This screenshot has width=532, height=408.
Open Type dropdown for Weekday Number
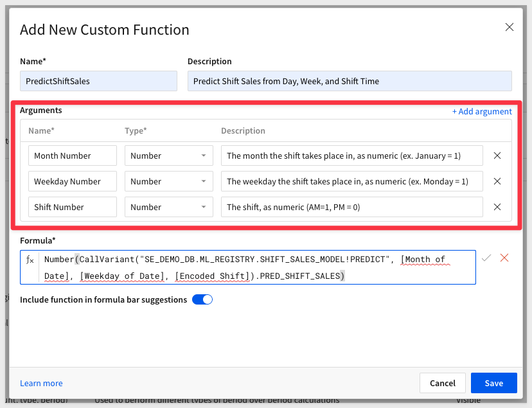[168, 181]
